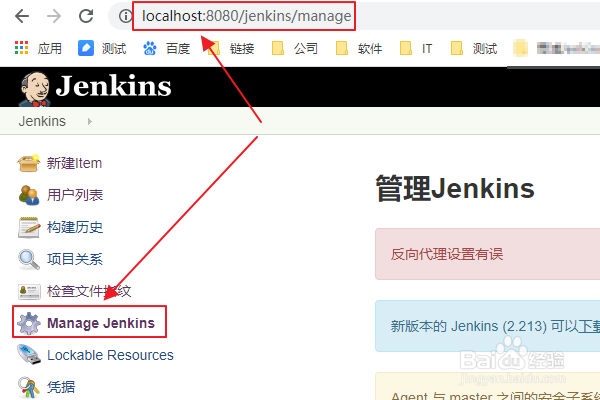Open the 项目关系 link
Screen dimensions: 600x400
pos(75,259)
